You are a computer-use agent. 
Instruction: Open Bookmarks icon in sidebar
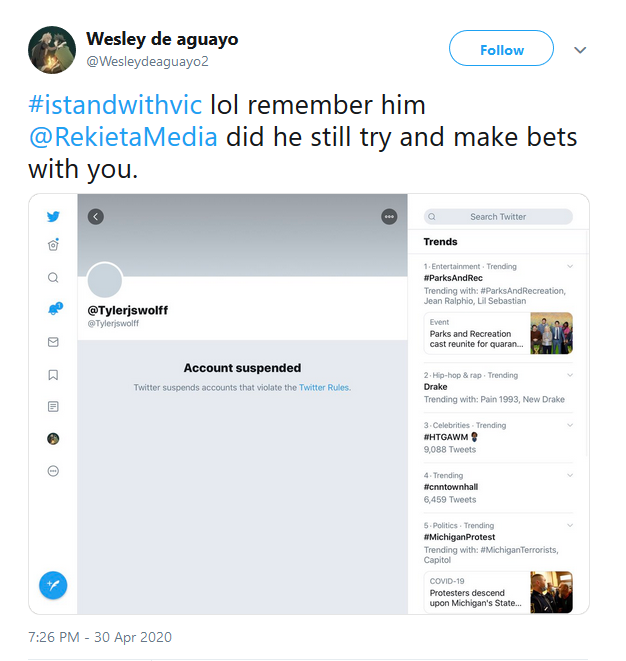point(53,375)
